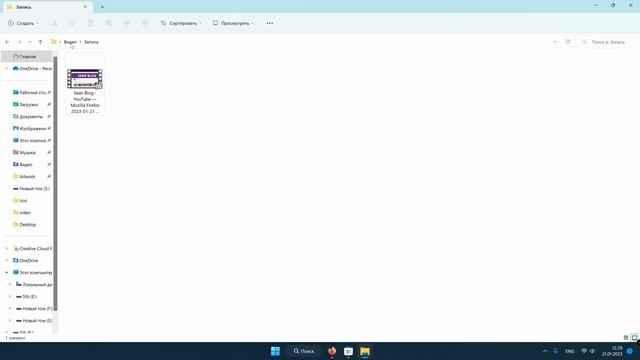Viewport: 640px width, 360px height.
Task: Click the Delete trash toolbar icon
Action: coord(144,23)
